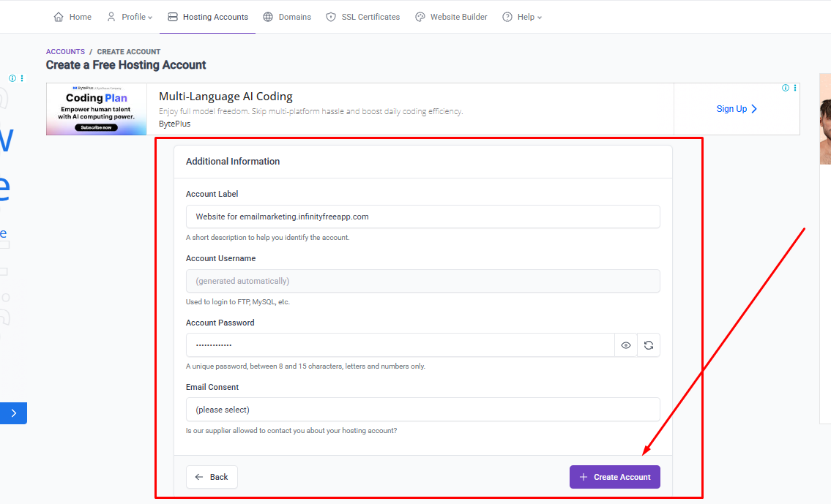Click the Sign Up ad link
The image size is (831, 504).
736,109
